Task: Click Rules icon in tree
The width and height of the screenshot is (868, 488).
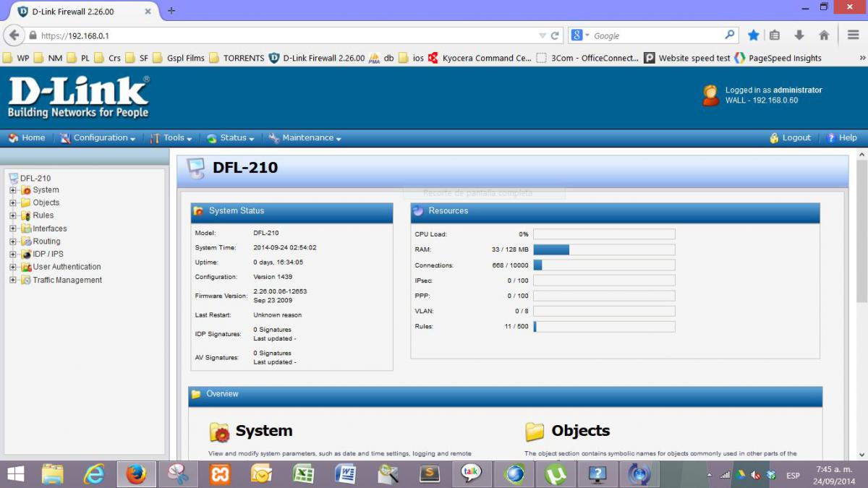Action: coord(25,215)
